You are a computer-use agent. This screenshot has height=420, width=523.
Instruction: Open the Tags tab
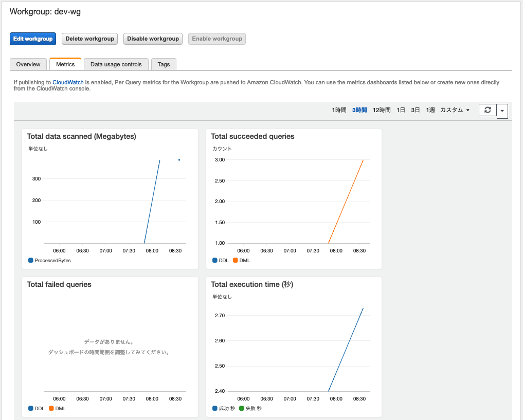[164, 64]
